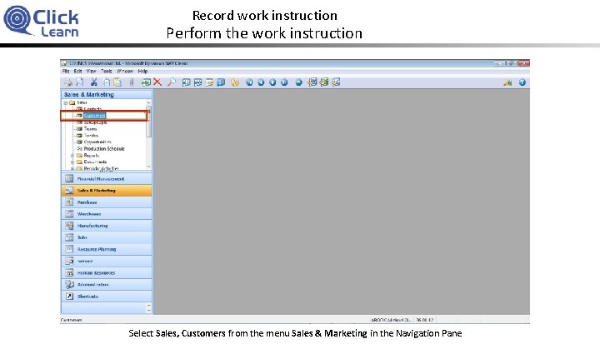Collapse the Sales folder in the tree

tap(66, 102)
